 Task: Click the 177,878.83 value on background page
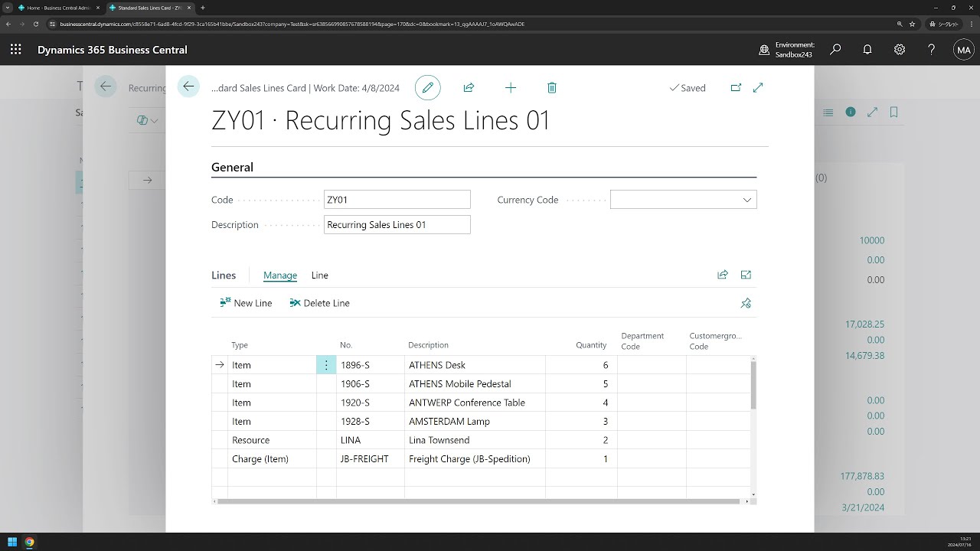click(862, 476)
